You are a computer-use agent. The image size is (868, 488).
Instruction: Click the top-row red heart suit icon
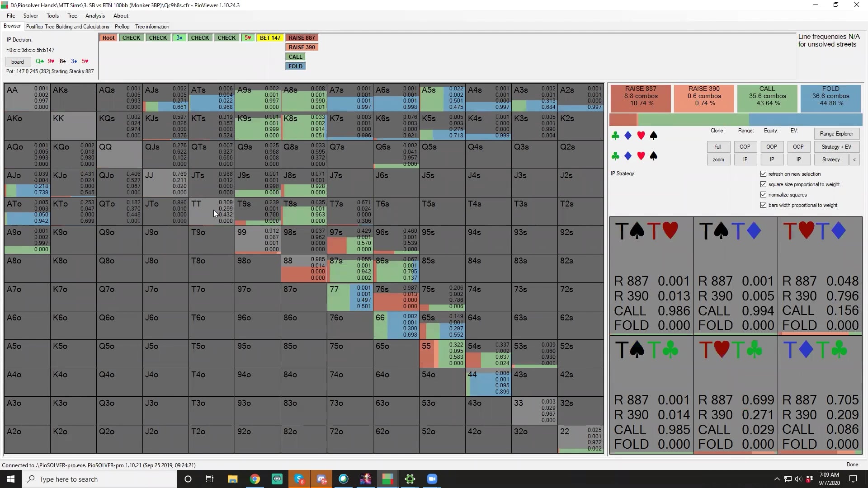(x=641, y=136)
